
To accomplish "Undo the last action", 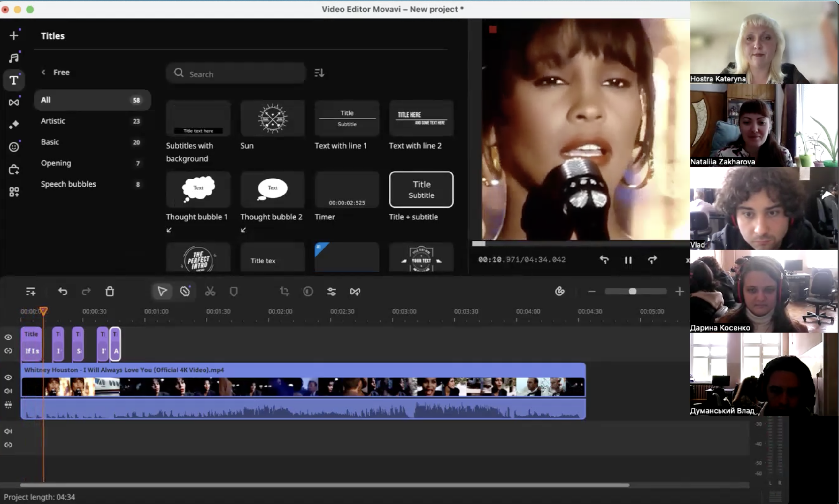I will pos(63,291).
